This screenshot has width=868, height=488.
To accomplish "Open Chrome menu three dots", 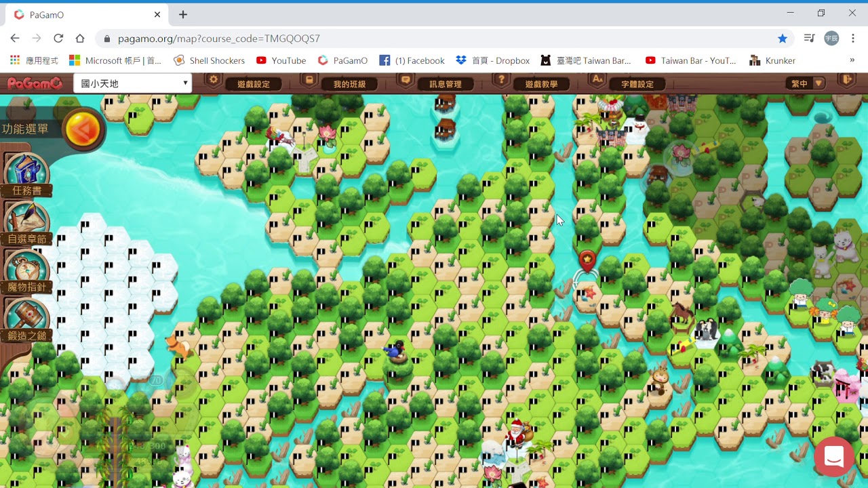I will pyautogui.click(x=853, y=39).
